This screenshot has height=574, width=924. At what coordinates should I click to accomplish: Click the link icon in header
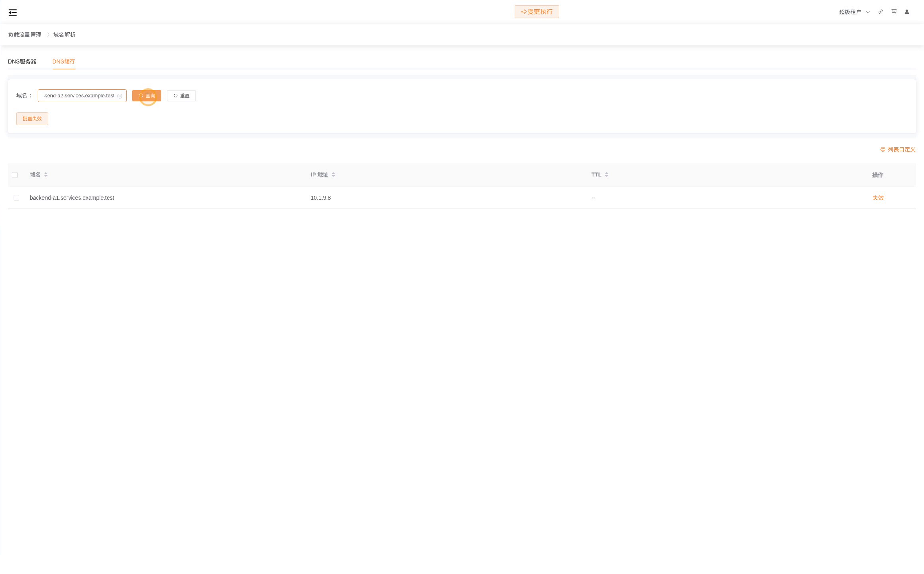pos(880,12)
